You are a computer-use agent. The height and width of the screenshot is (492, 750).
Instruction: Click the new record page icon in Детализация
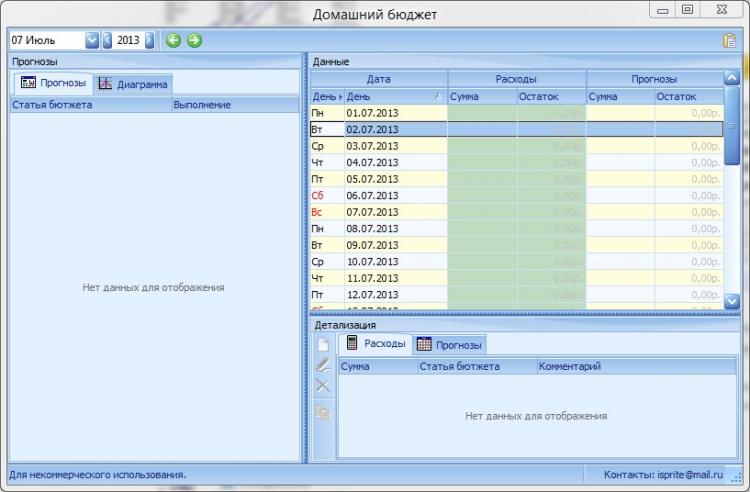coord(323,345)
